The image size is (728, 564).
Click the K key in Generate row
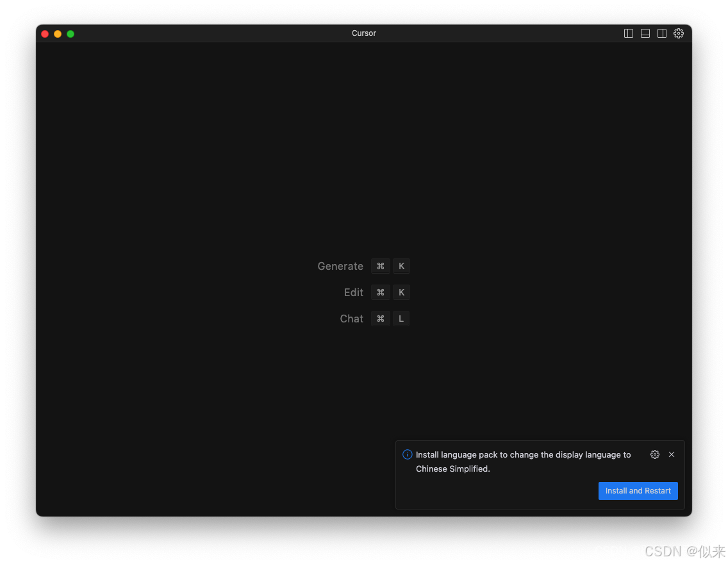tap(401, 266)
